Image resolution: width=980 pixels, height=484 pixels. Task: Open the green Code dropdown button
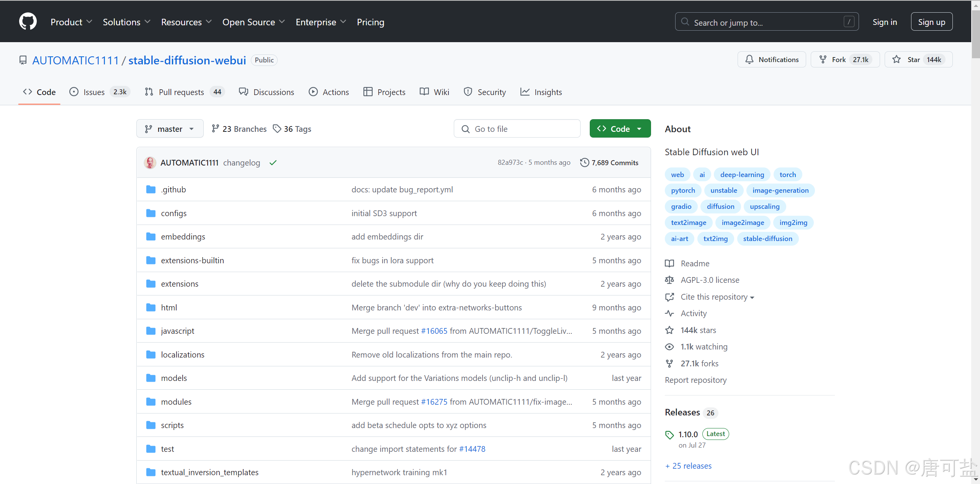coord(620,129)
